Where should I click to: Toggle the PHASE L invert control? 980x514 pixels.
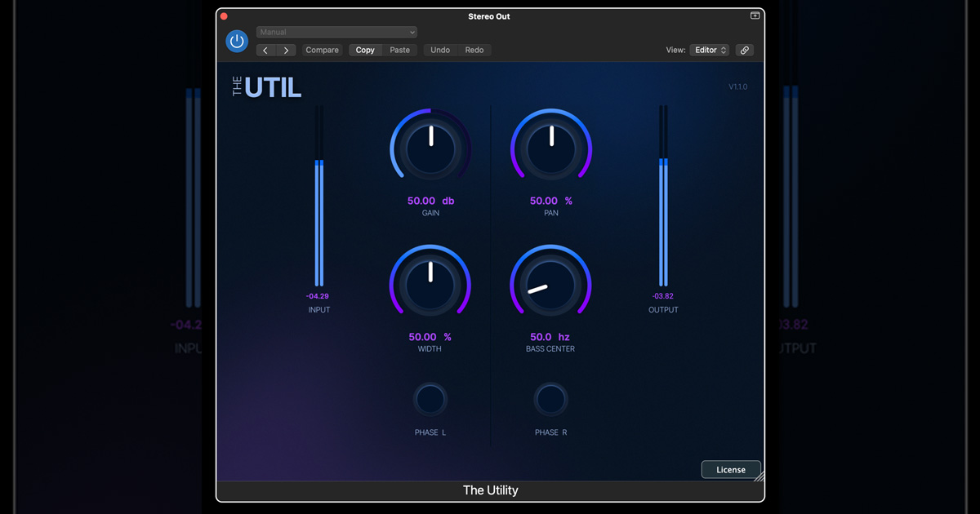point(430,399)
